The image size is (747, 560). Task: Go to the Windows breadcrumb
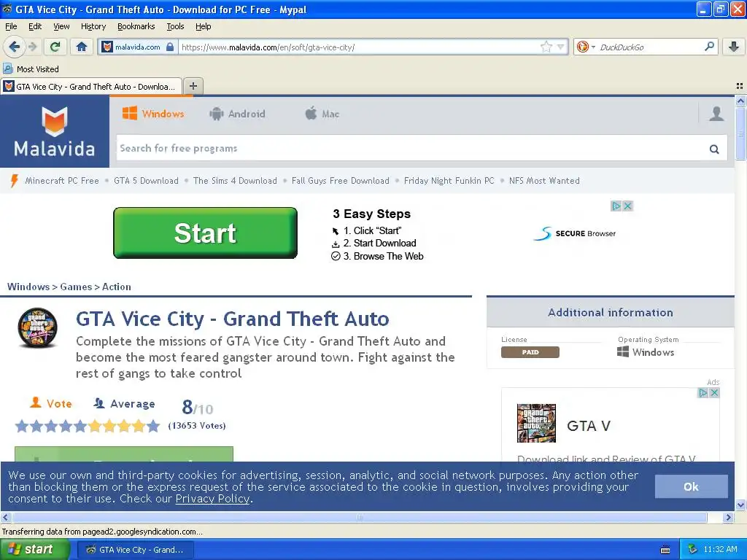coord(28,287)
